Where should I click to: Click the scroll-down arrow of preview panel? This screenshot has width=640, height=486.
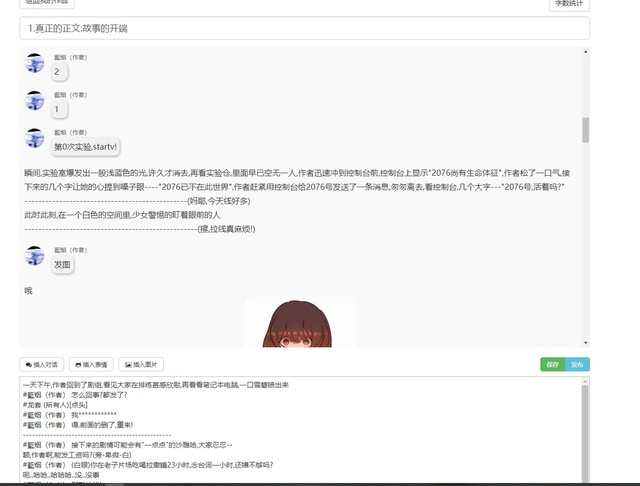pos(585,342)
